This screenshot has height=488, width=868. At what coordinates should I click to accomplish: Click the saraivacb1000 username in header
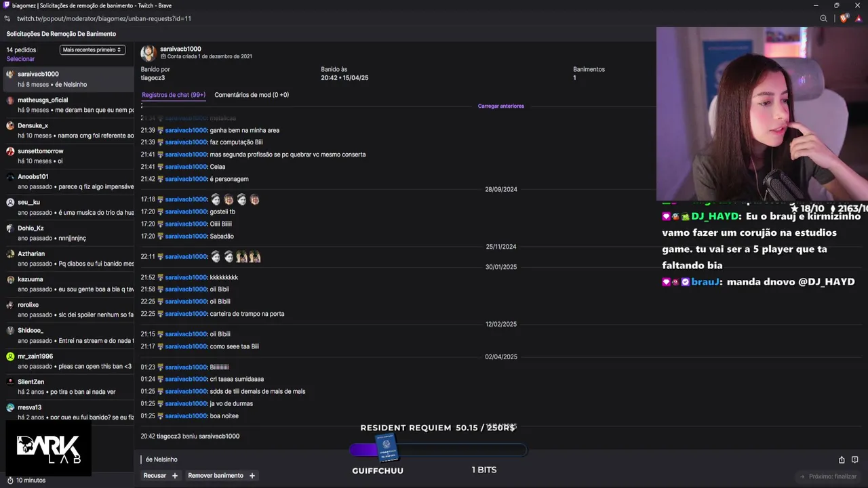point(180,49)
